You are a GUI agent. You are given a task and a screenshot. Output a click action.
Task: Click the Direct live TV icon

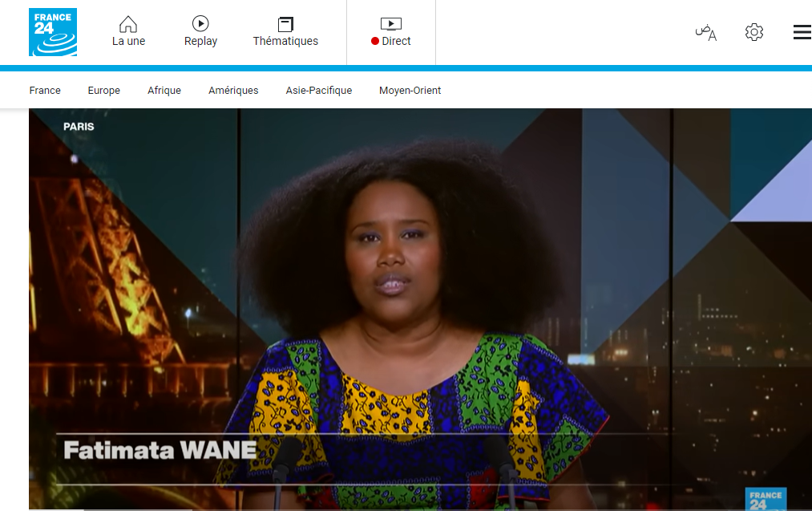coord(391,24)
